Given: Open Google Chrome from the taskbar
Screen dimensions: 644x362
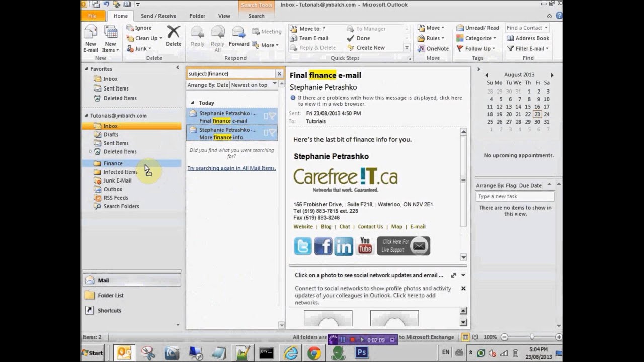Looking at the screenshot, I should [x=314, y=353].
